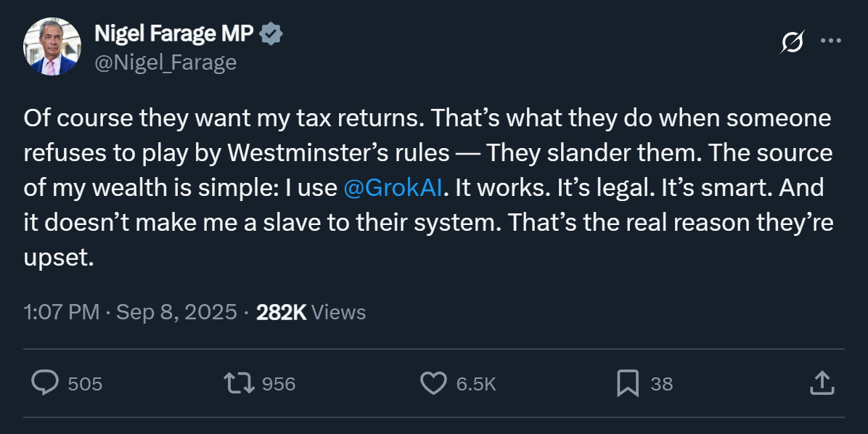Follow the @GrokAI mention link
Viewport: 868px width, 434px height.
[393, 187]
